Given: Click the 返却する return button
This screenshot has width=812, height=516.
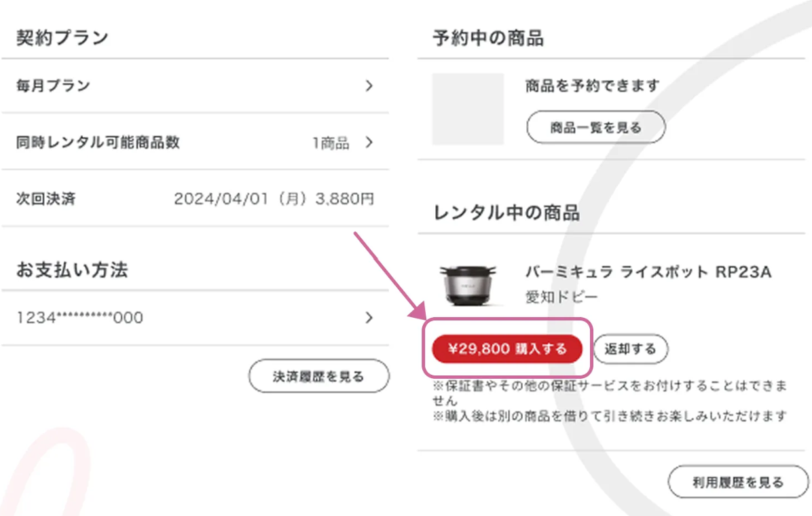Looking at the screenshot, I should [630, 348].
